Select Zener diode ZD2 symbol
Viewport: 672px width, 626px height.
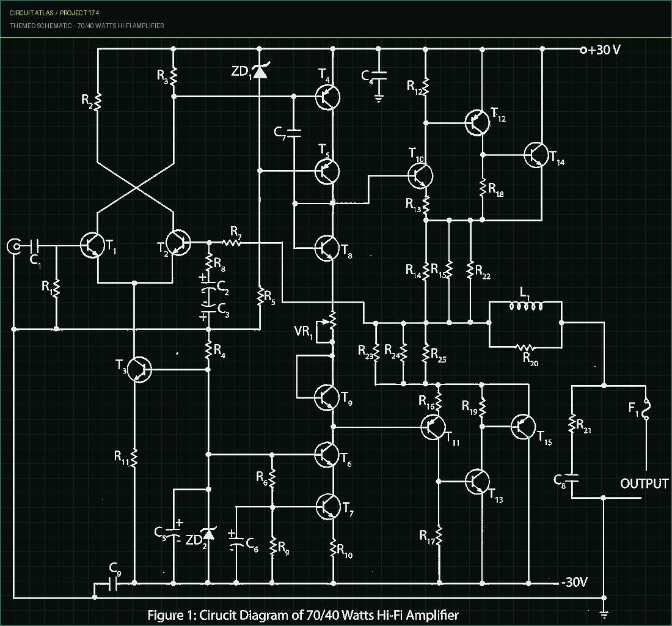[208, 533]
